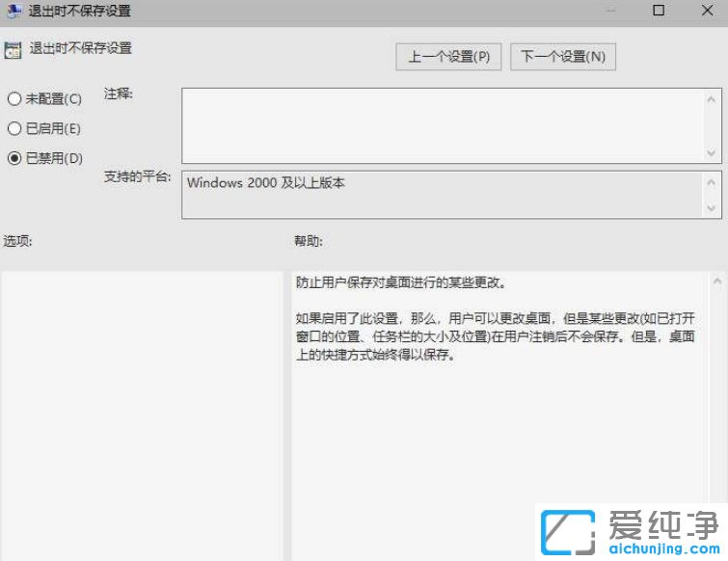Viewport: 728px width, 561px height.
Task: Click the 选项: label
Action: point(17,241)
